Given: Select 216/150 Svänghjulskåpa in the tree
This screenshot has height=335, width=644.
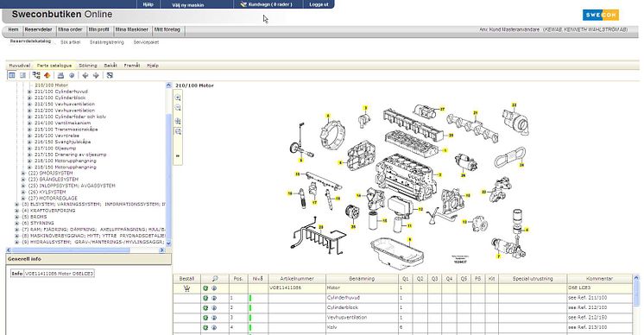Looking at the screenshot, I should (62, 142).
